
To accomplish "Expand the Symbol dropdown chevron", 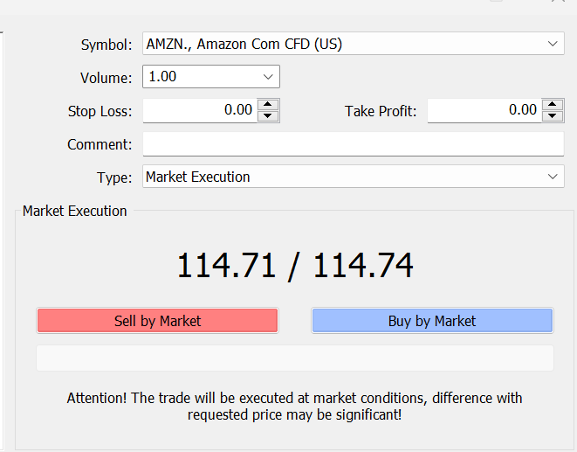I will click(x=552, y=43).
